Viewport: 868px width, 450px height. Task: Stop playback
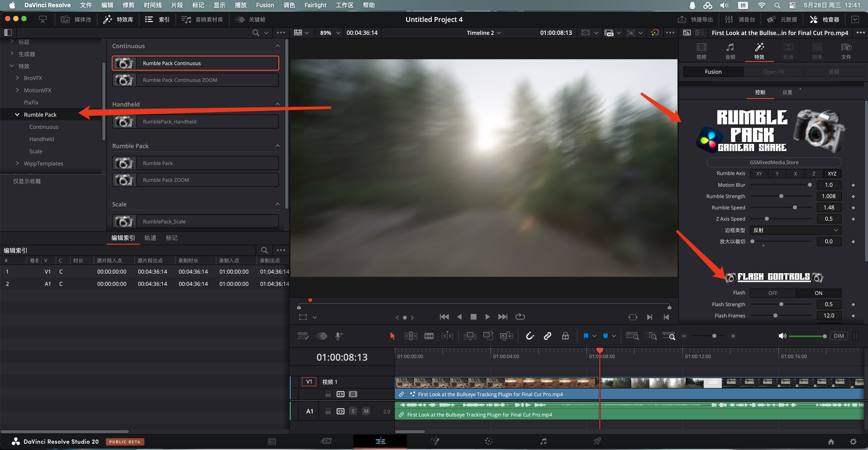[473, 317]
